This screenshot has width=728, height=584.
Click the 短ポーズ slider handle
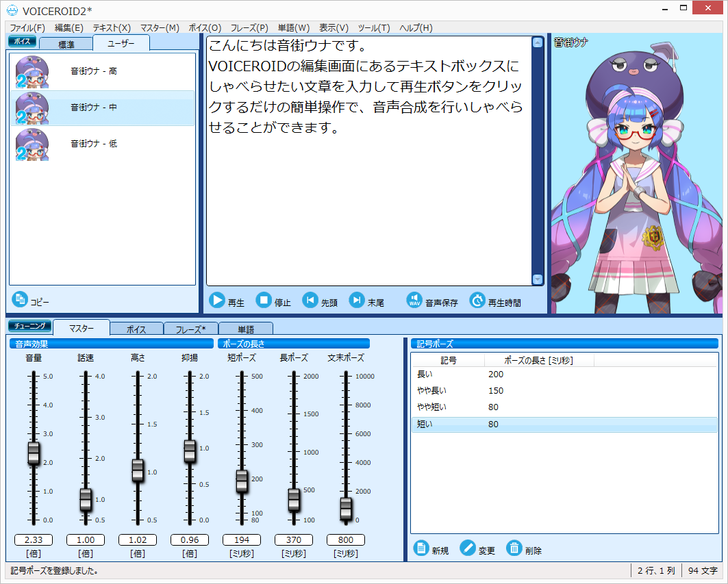point(242,481)
